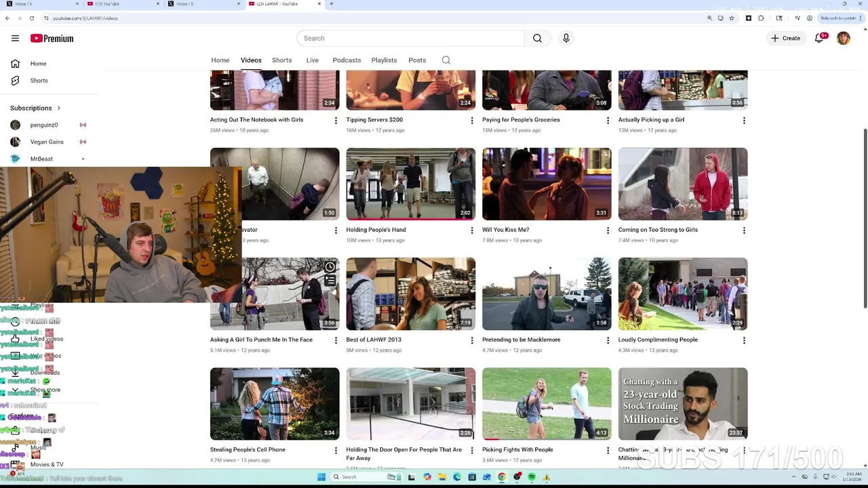Play Stealing People's Cell Phone thumbnail

tap(275, 404)
